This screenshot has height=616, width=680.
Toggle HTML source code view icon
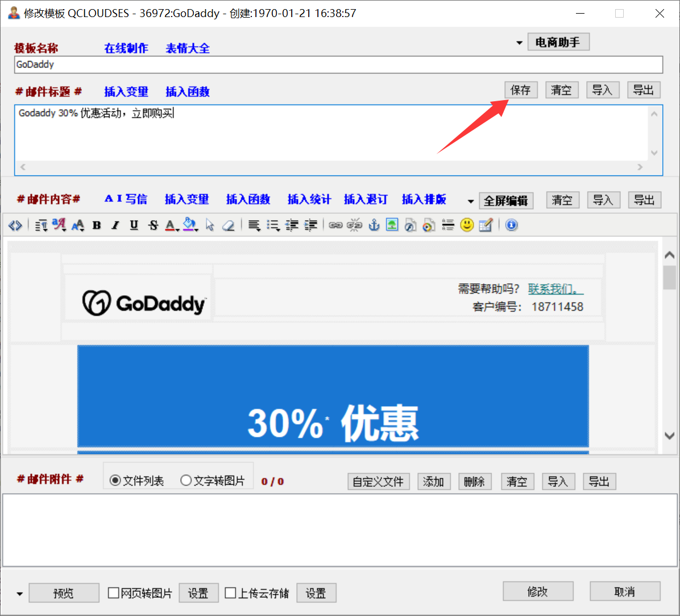pyautogui.click(x=15, y=226)
